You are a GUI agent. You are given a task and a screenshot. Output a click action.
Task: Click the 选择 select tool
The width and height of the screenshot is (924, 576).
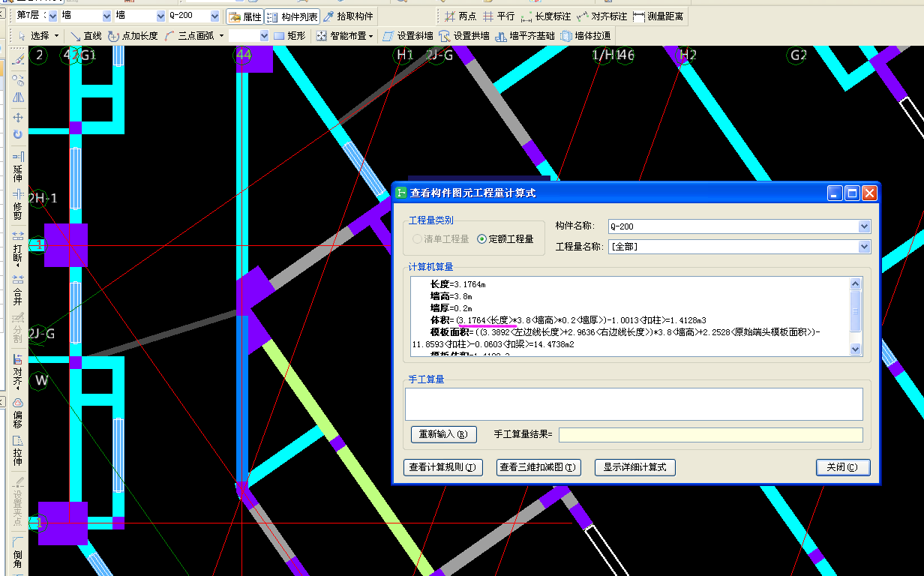pos(34,36)
